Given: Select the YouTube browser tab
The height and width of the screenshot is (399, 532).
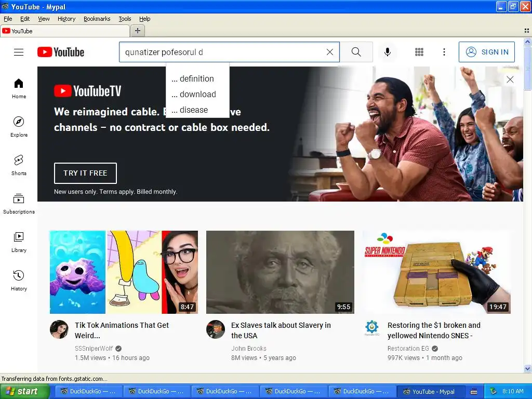Looking at the screenshot, I should (64, 31).
